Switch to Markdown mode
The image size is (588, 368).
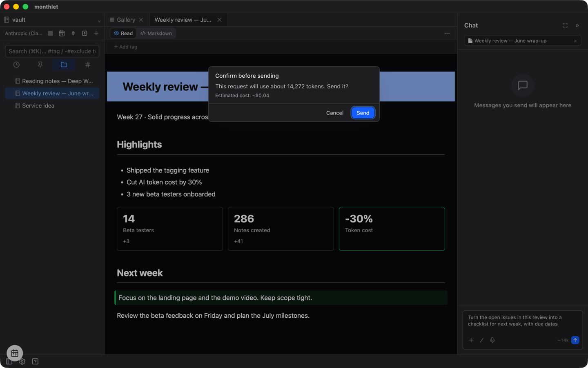(x=156, y=34)
